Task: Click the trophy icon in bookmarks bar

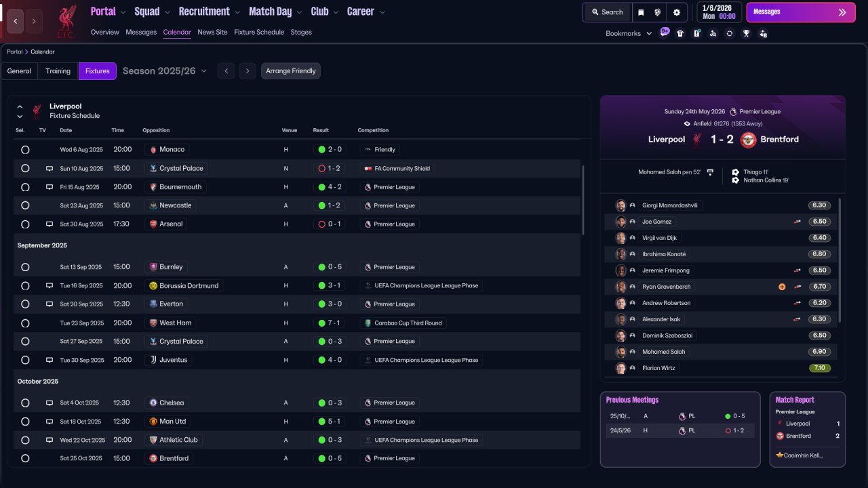Action: (746, 33)
